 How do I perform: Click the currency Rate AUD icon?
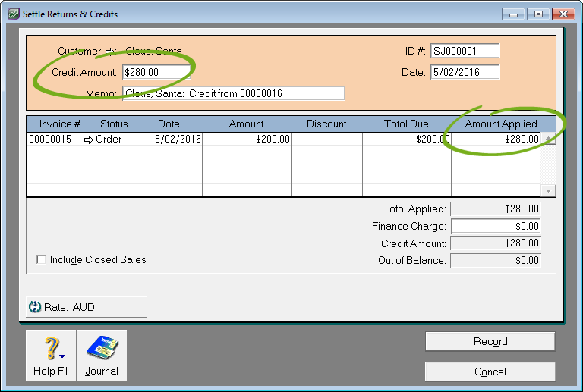click(35, 307)
